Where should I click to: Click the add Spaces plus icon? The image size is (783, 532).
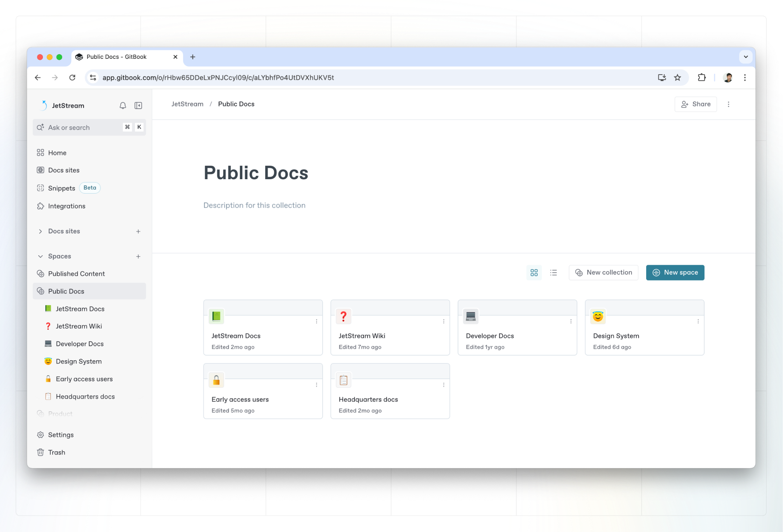[138, 257]
